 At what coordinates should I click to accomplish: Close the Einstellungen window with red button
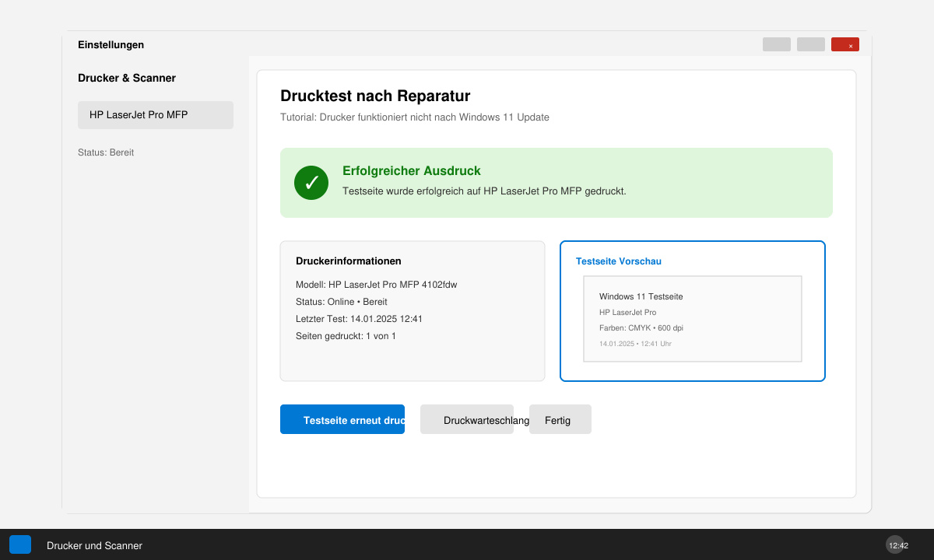tap(845, 44)
